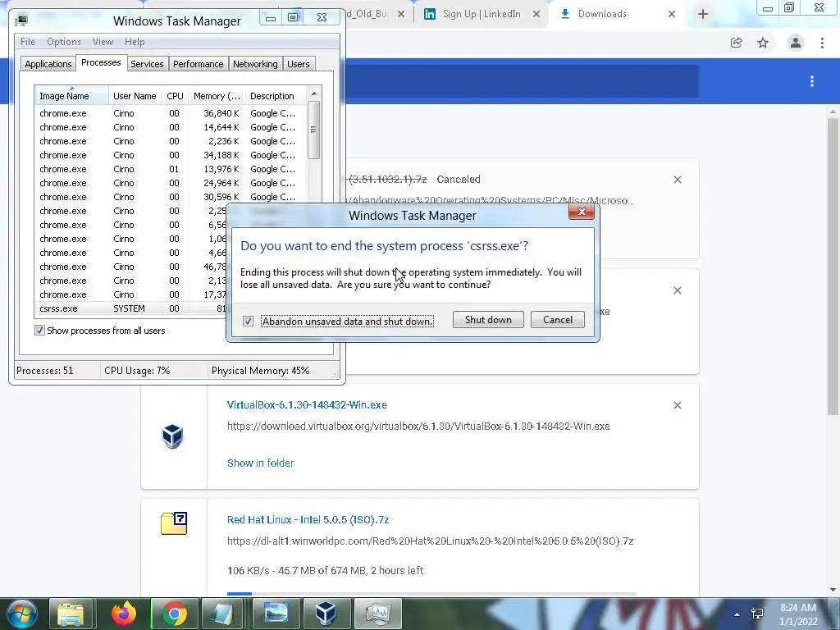Switch to Chrome taskbar icon
Image resolution: width=840 pixels, height=630 pixels.
pos(175,614)
